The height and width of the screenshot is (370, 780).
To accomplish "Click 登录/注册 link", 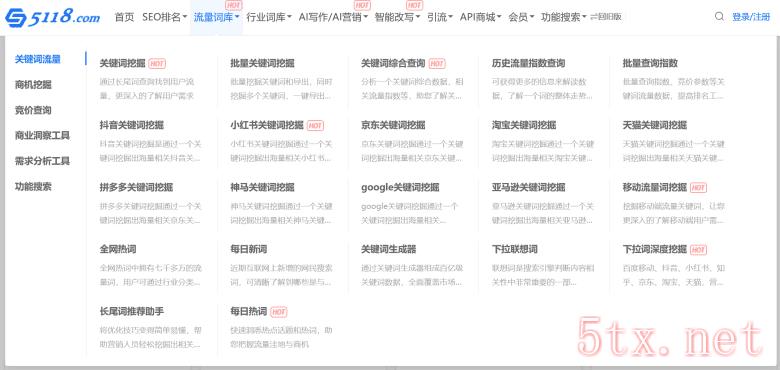I will [751, 17].
